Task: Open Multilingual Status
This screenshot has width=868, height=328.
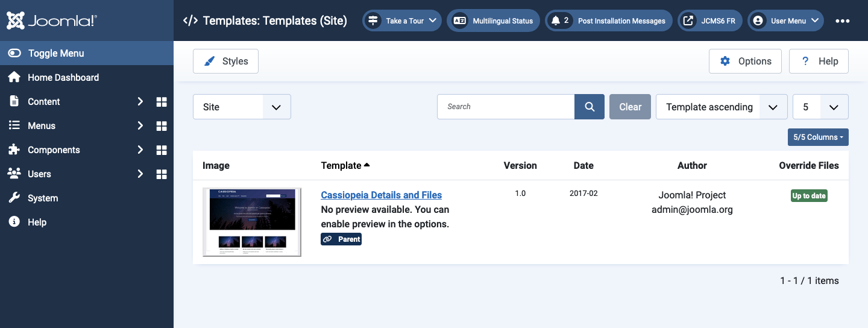Action: tap(493, 20)
